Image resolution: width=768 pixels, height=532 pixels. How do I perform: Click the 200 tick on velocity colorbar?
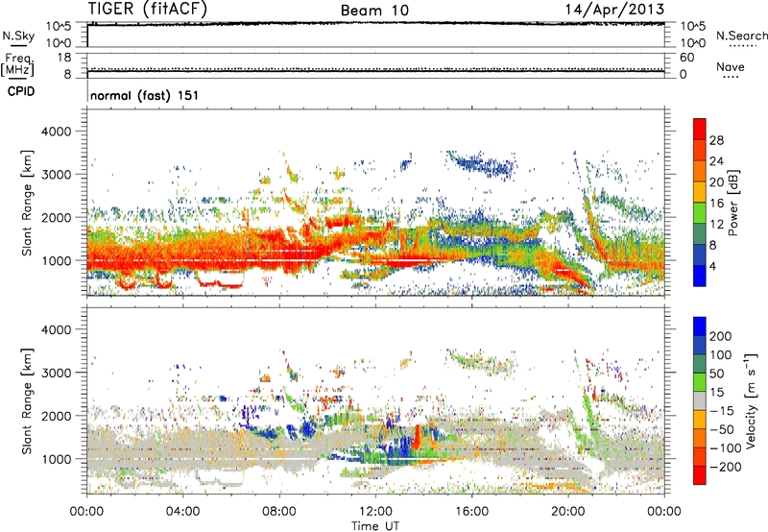pyautogui.click(x=721, y=336)
